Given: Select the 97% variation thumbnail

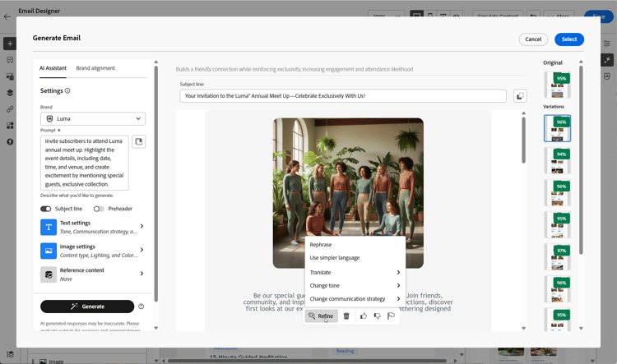Looking at the screenshot, I should 557,257.
